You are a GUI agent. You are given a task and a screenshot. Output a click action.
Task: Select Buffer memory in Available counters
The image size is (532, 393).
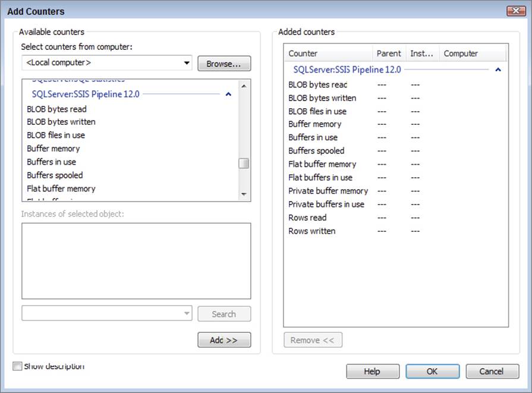[53, 149]
